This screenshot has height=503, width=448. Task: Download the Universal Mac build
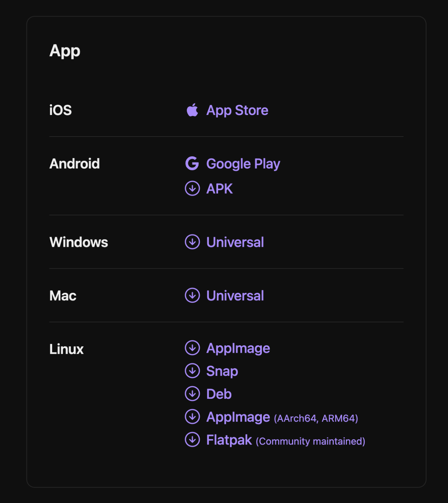235,296
